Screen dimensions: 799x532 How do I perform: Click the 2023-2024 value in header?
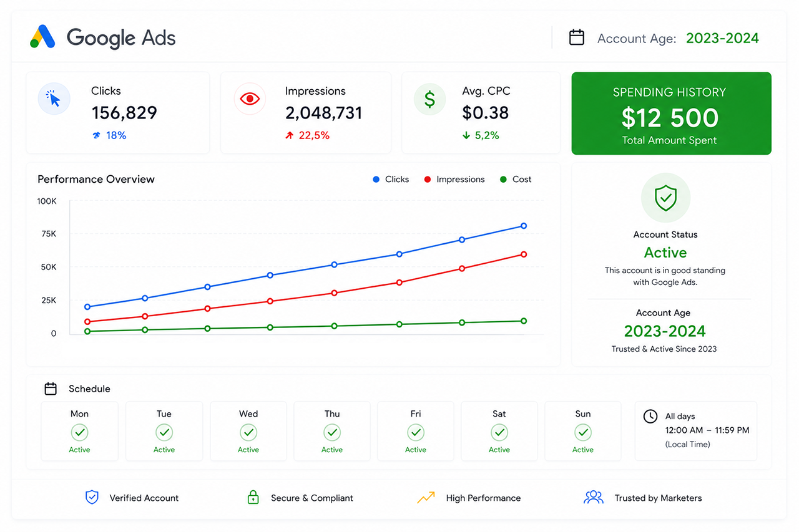722,38
